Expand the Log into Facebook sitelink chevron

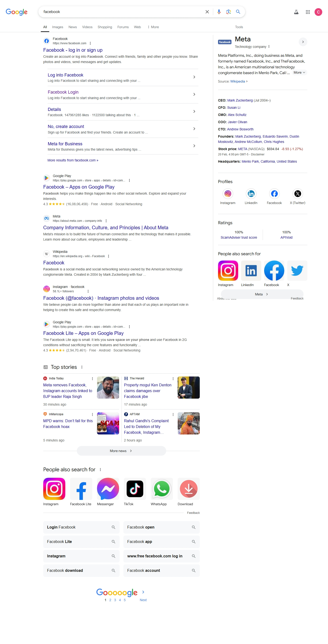click(x=194, y=77)
